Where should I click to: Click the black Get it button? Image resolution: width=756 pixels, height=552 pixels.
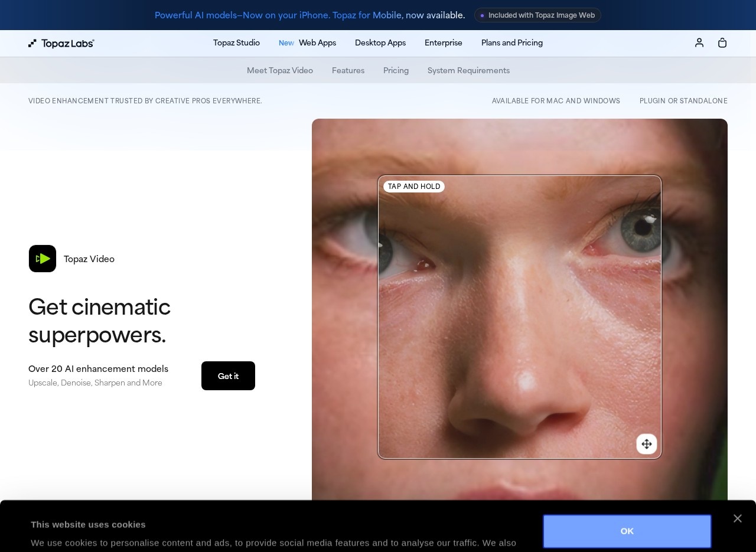(228, 376)
